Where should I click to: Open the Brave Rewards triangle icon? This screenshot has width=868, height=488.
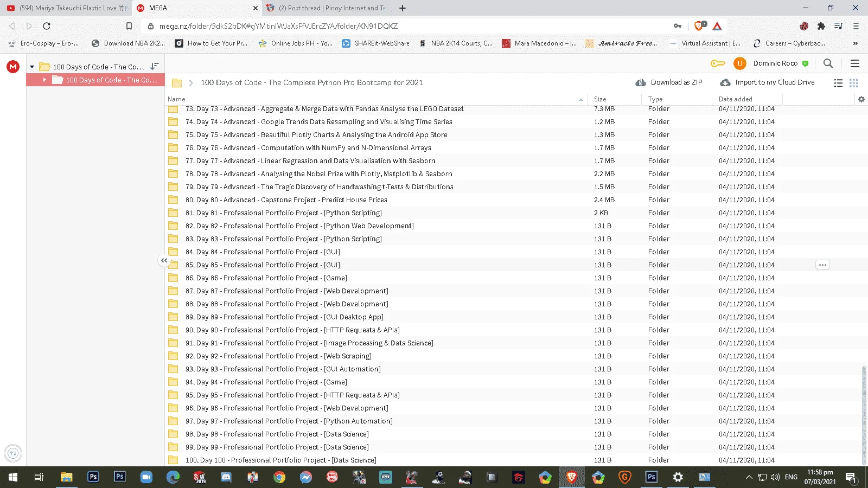click(x=717, y=26)
